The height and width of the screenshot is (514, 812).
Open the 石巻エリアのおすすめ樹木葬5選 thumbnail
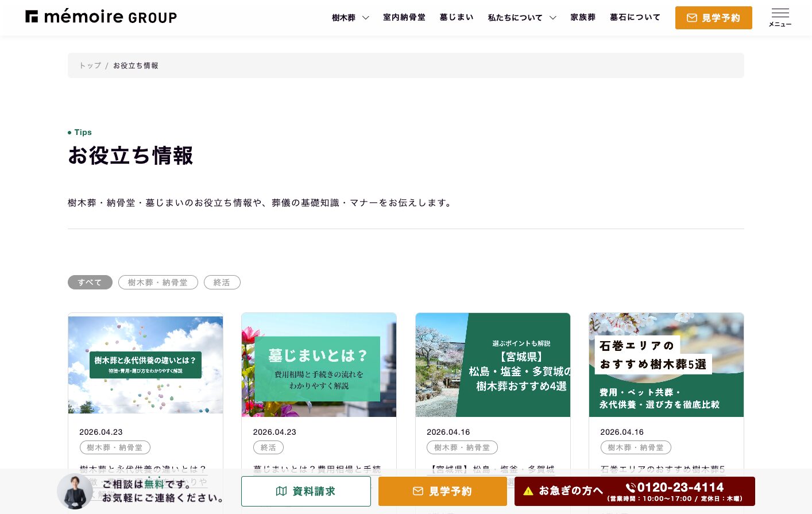[x=666, y=365]
